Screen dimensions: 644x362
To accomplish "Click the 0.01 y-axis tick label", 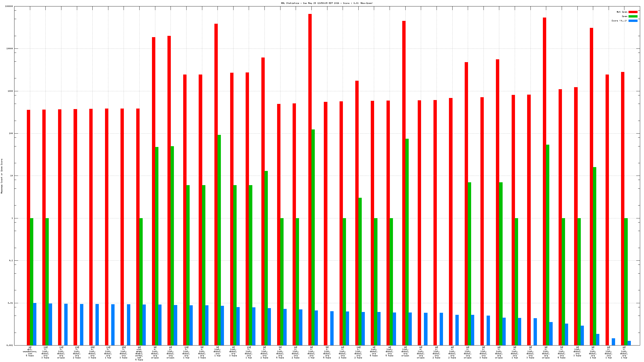I will 10,303.
